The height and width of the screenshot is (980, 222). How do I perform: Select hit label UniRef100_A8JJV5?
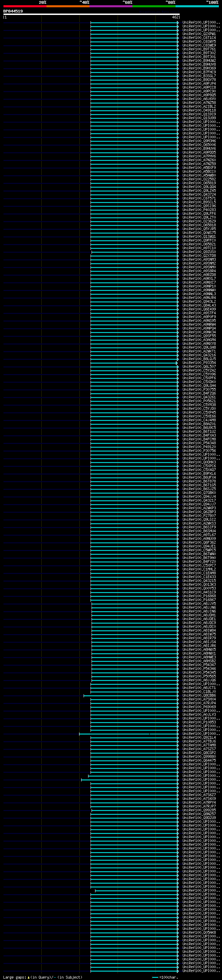(199, 604)
